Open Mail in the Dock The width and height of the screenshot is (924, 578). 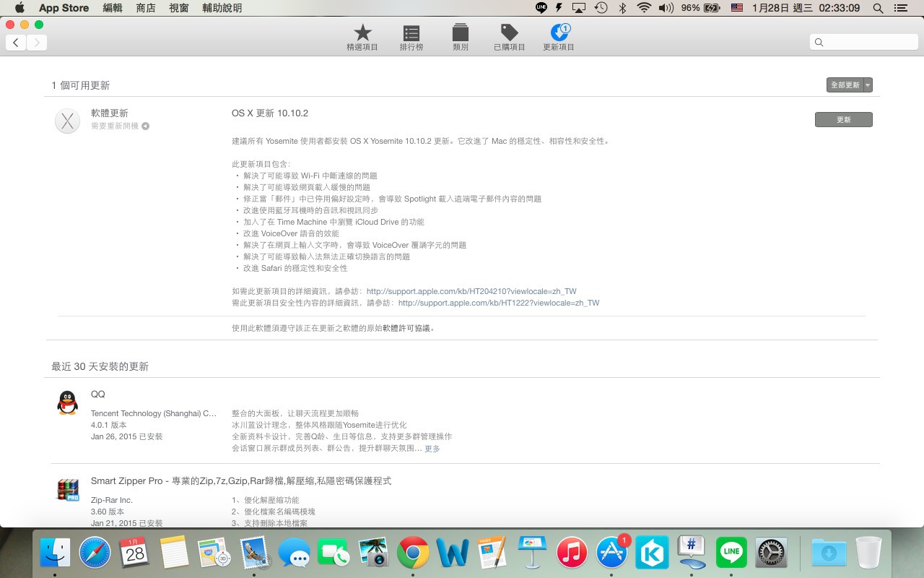[253, 553]
